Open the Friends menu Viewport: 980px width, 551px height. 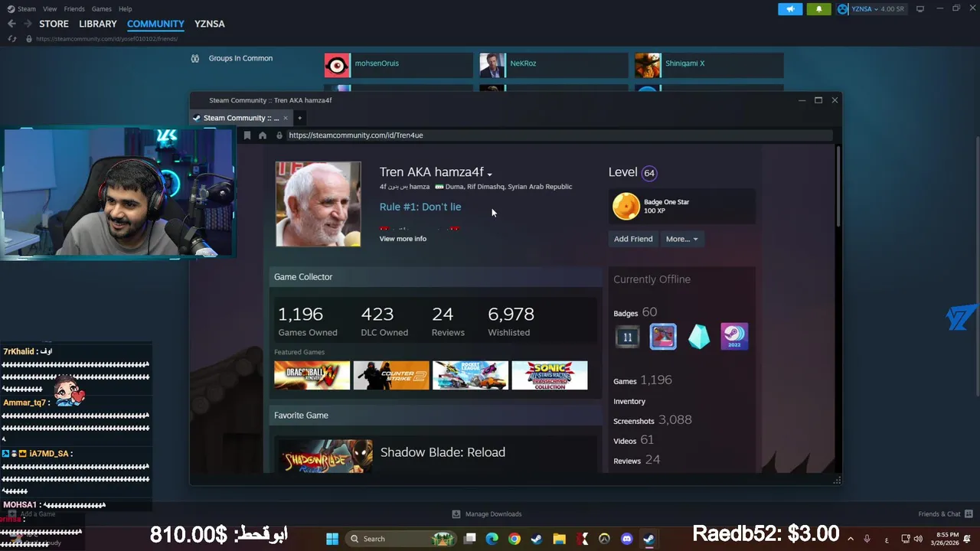pyautogui.click(x=74, y=9)
